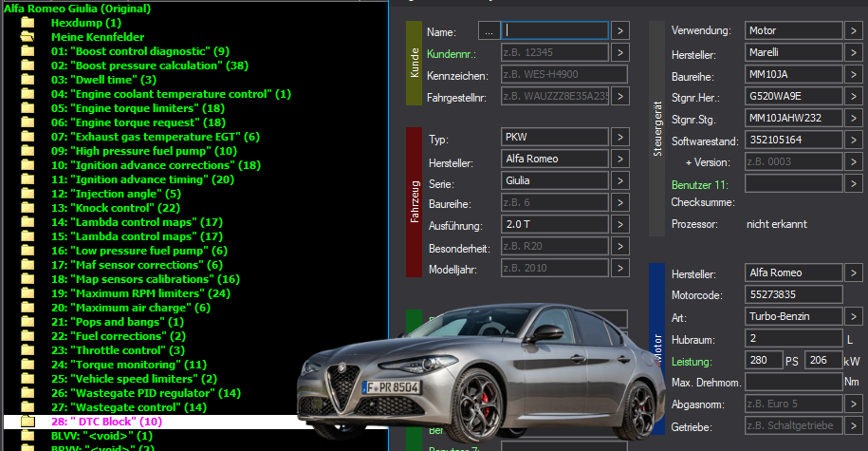This screenshot has height=451, width=868.
Task: Click the Benutzer 11 input field
Action: (x=794, y=183)
